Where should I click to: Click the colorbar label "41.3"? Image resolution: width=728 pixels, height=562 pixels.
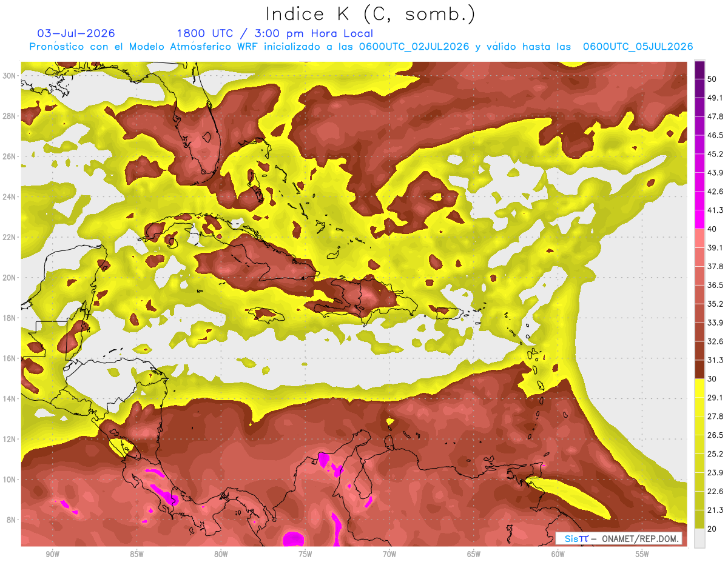pos(716,210)
